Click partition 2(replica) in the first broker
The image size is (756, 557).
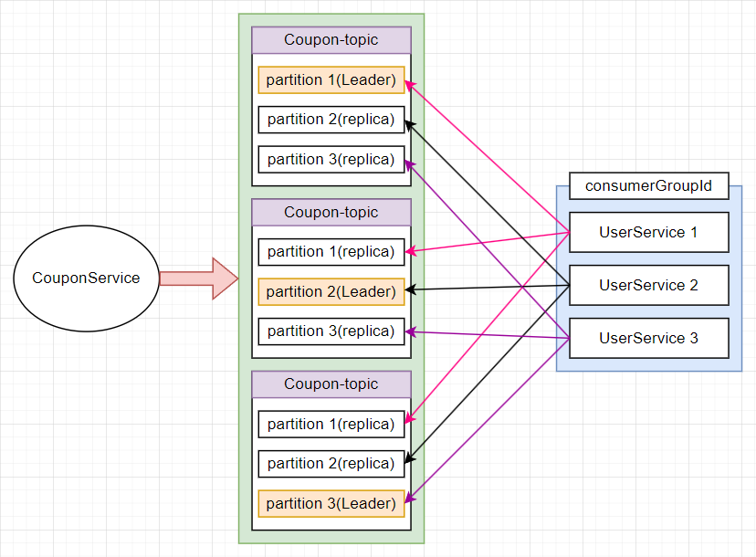331,120
